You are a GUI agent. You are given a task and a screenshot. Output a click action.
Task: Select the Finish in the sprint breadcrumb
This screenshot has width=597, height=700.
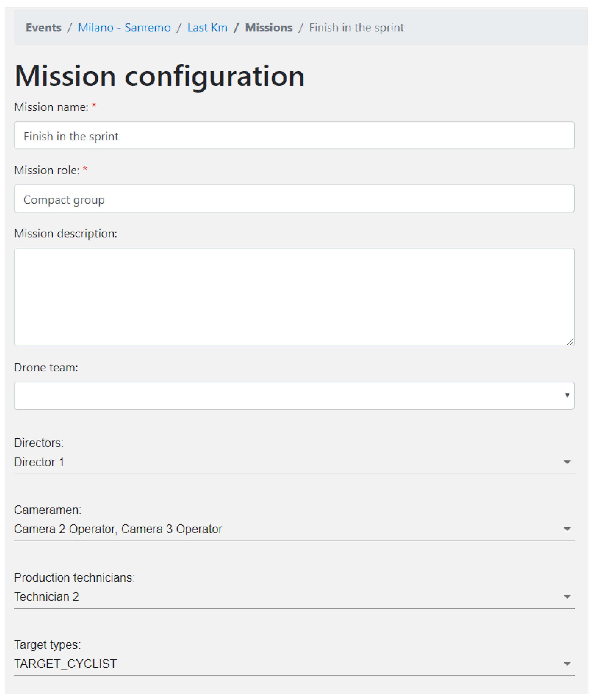356,28
